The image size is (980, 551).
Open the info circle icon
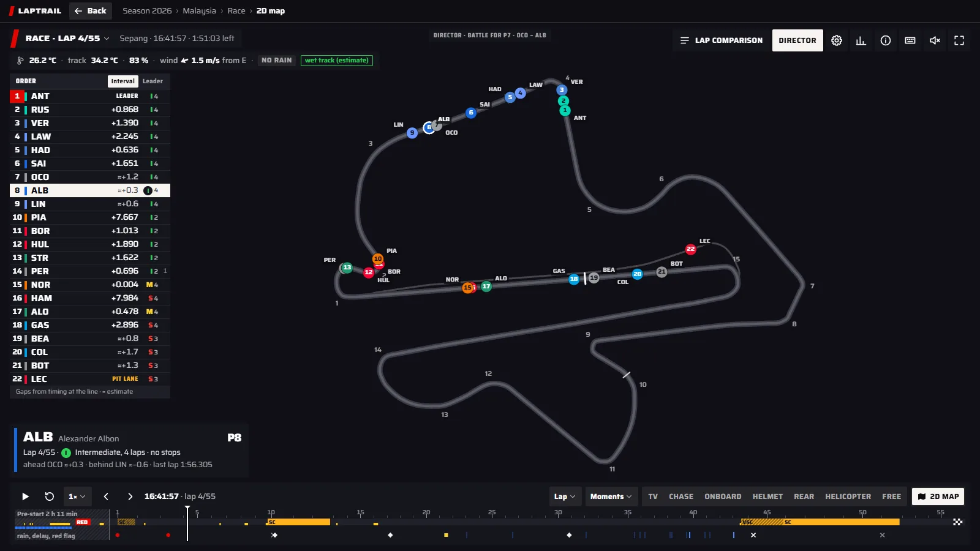pos(886,40)
